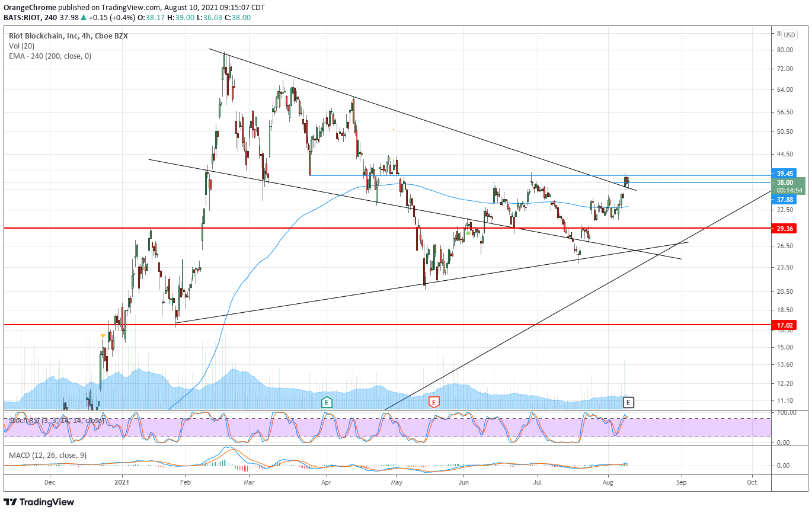The width and height of the screenshot is (812, 513).
Task: Select the 29.36 red price label
Action: (x=785, y=228)
